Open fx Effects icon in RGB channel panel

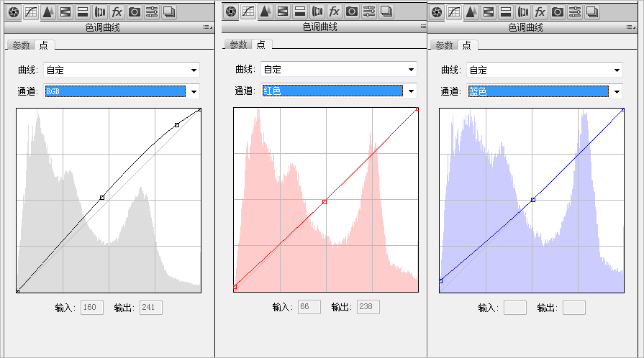tap(117, 12)
